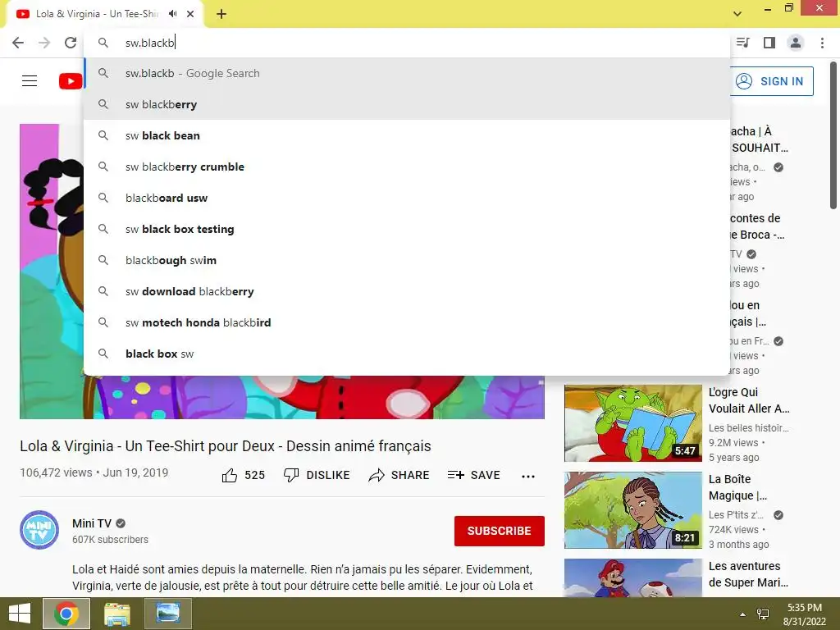Show hidden tray icons arrow
The height and width of the screenshot is (630, 840).
(742, 614)
